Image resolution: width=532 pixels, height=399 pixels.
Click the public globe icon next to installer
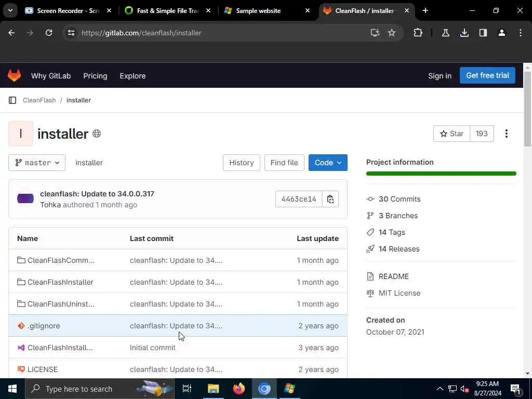point(97,134)
